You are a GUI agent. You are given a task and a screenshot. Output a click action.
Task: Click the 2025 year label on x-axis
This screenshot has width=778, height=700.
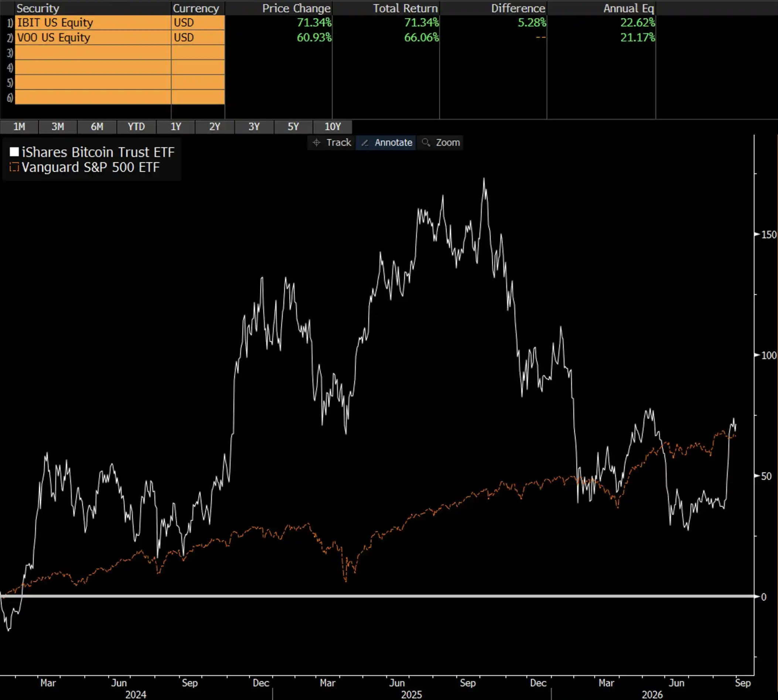point(411,694)
